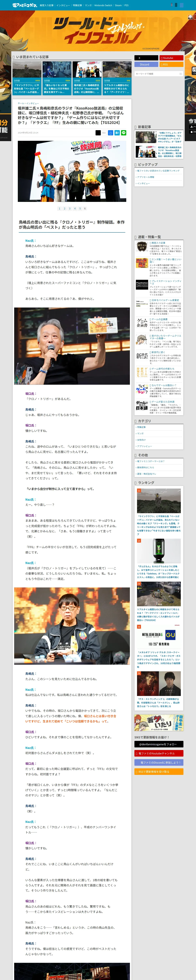
Task: Open ranking 1 Minecraft article thumbnail
Action: click(159, 501)
